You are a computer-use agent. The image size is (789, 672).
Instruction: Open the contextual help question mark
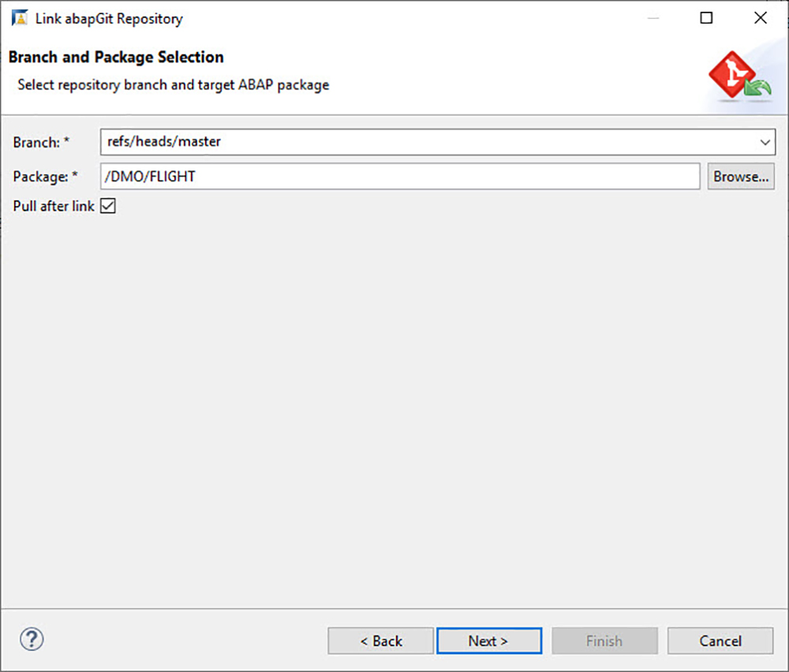click(31, 640)
